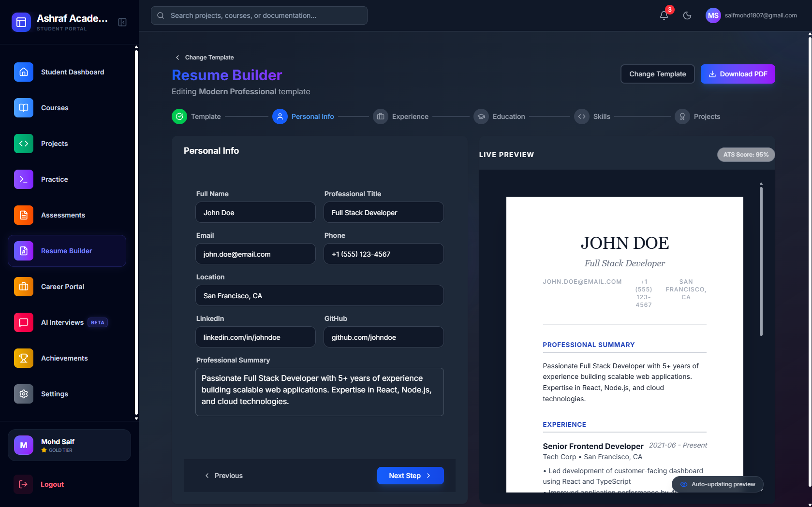Focus the search projects input
The width and height of the screenshot is (812, 507).
coord(259,15)
